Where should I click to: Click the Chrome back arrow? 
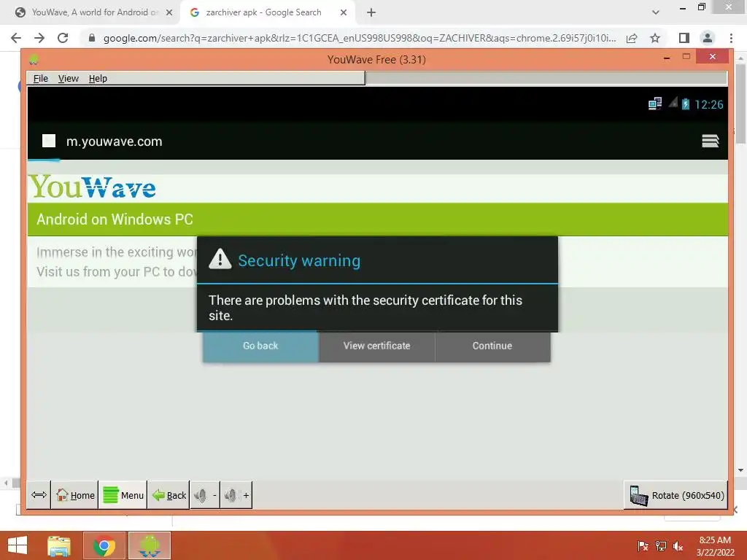16,38
